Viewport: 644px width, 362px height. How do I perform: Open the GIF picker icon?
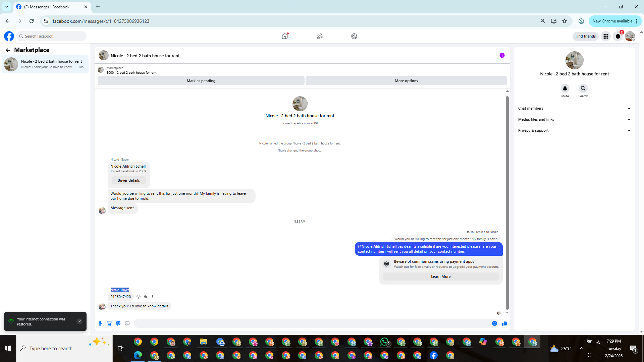coord(127,323)
